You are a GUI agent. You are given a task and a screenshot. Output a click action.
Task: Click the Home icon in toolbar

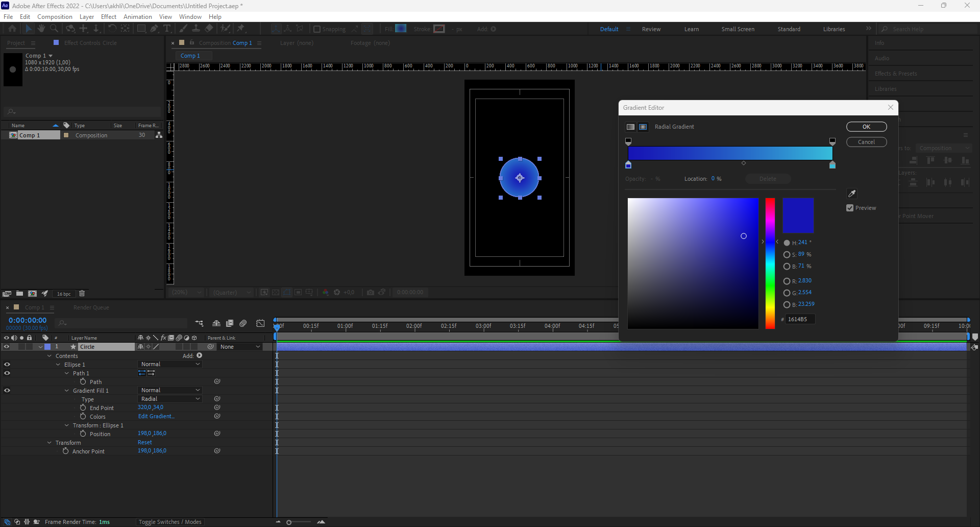pos(12,29)
